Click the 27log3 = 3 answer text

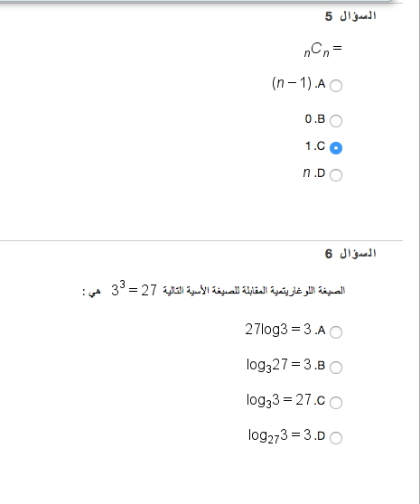278,330
